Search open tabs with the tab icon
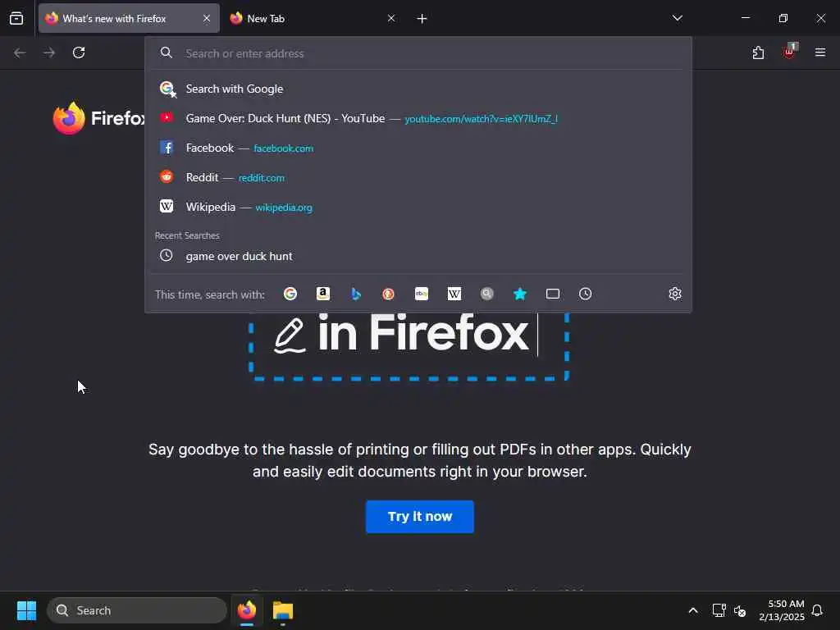 [x=553, y=294]
